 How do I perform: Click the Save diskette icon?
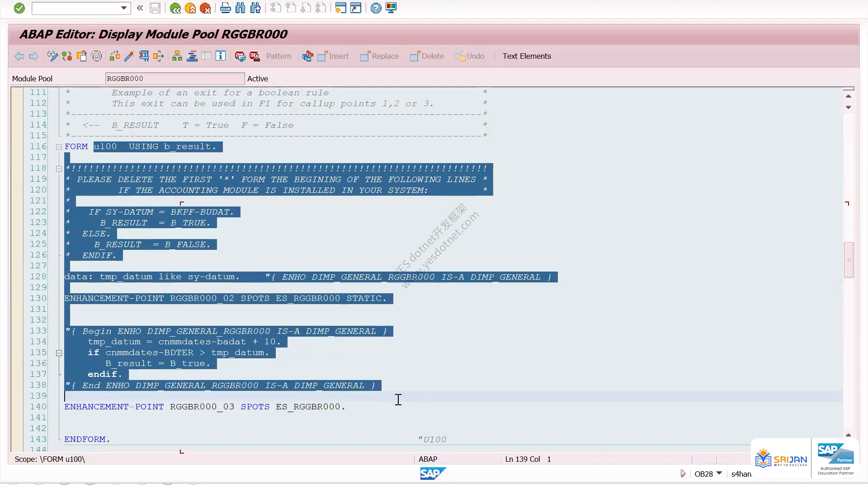[x=155, y=8]
